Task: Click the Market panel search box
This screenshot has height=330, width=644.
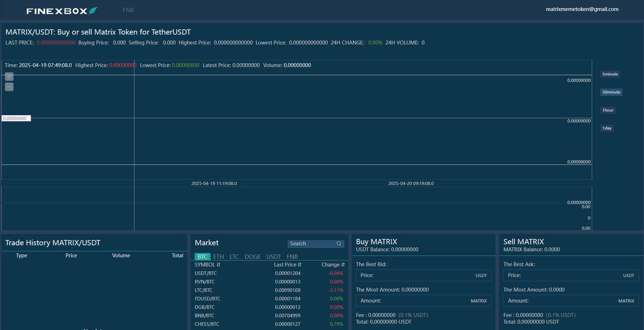Action: [311, 243]
